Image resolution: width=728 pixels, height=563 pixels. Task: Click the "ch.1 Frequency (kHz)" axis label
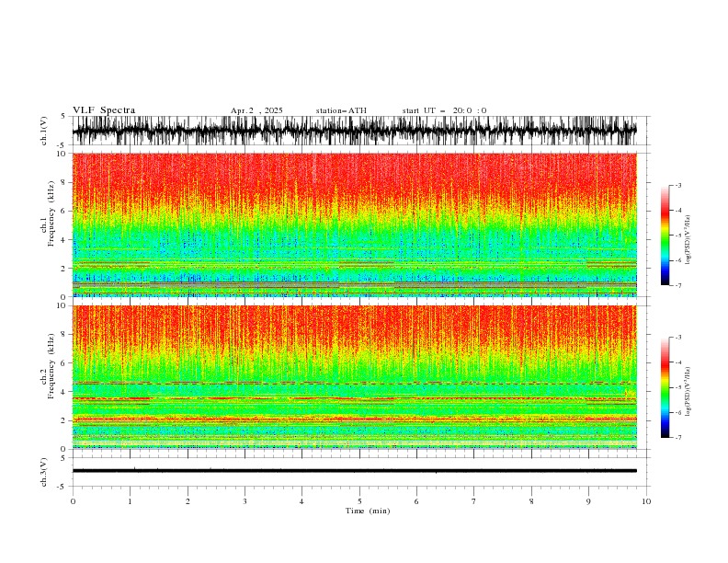(48, 224)
